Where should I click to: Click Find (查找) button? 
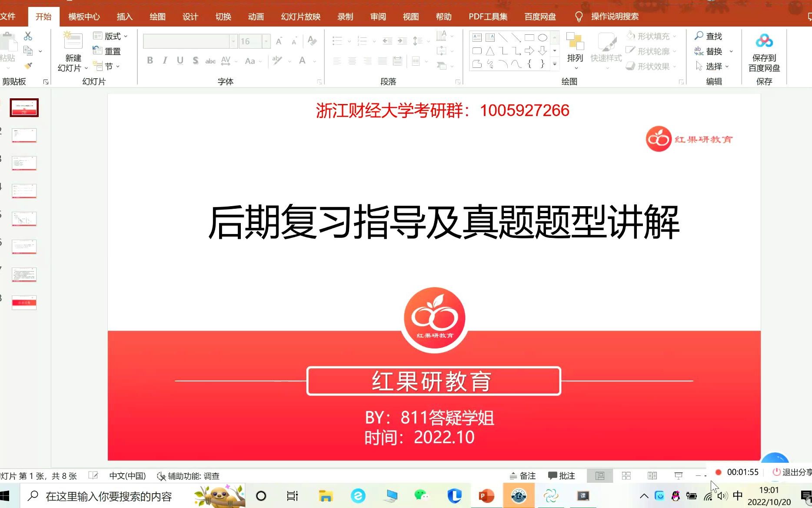click(x=708, y=36)
